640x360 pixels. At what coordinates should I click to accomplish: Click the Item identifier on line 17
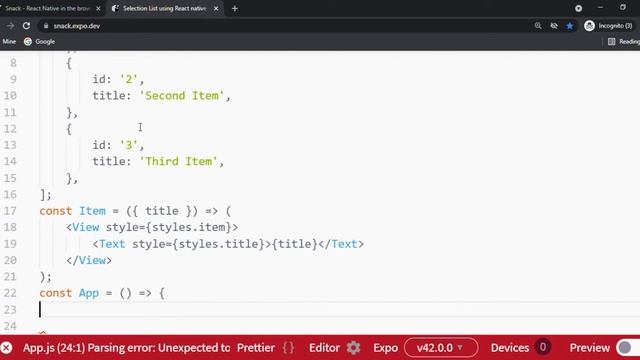tap(92, 211)
